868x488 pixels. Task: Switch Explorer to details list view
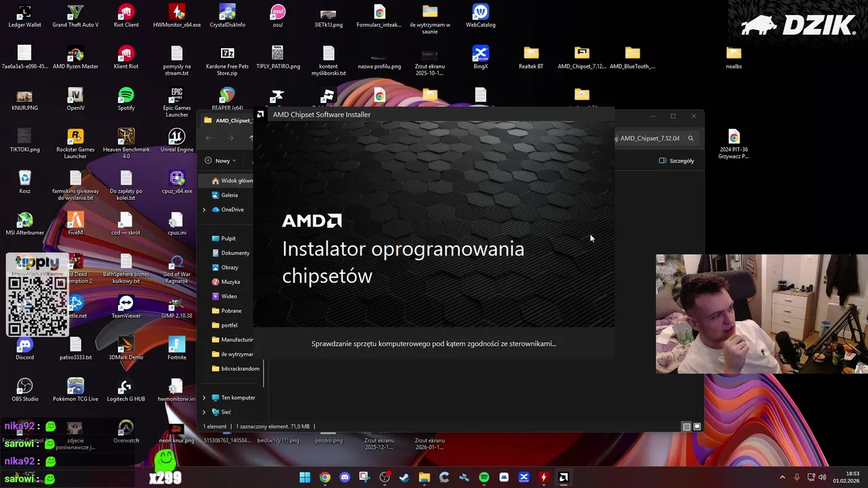tap(686, 426)
